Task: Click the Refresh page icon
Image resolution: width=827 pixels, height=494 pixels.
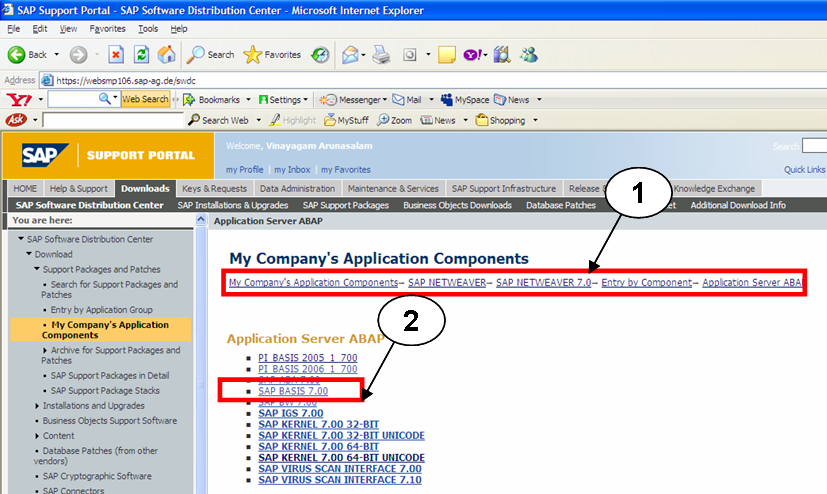Action: 141,54
